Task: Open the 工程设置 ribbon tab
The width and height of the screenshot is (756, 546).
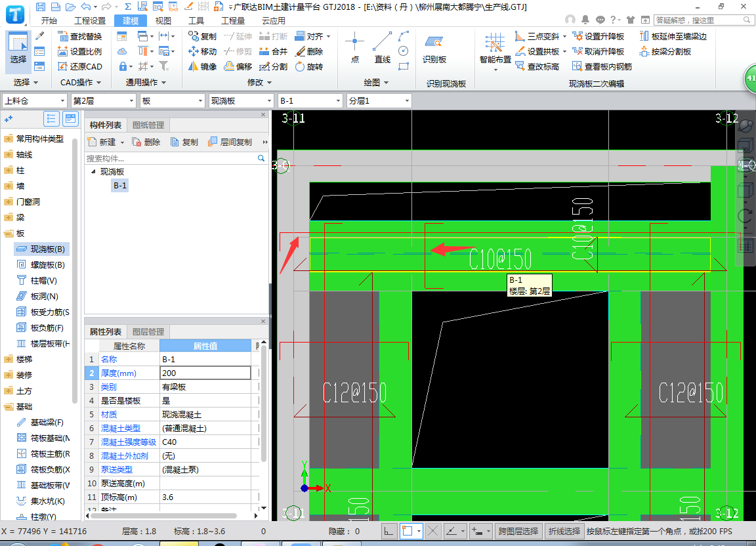Action: click(x=90, y=21)
